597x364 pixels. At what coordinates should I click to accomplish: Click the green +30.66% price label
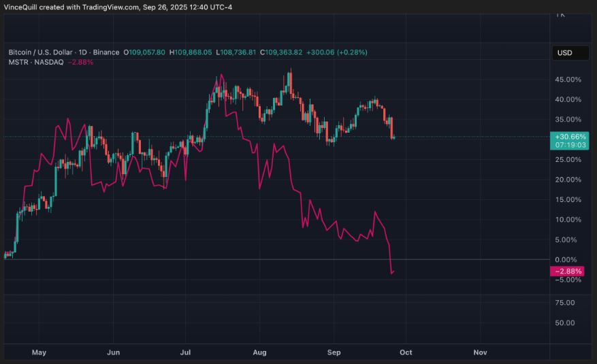pyautogui.click(x=570, y=136)
